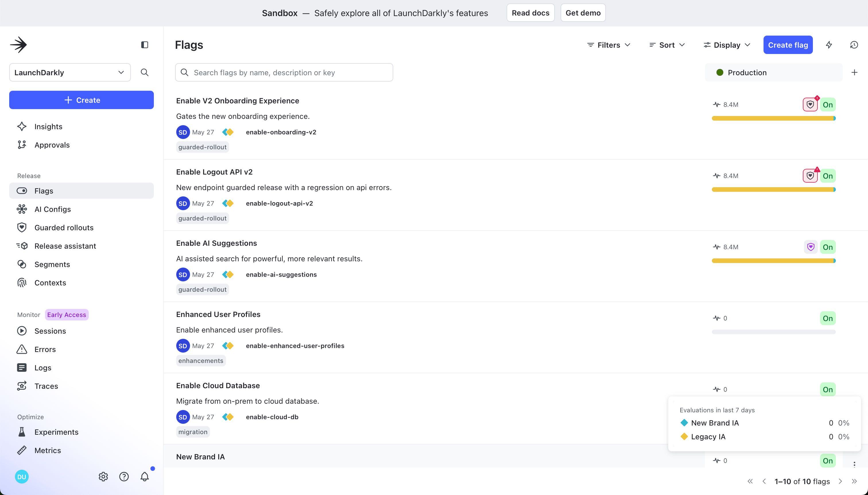Open Logs under Monitor
The height and width of the screenshot is (495, 868).
pyautogui.click(x=82, y=368)
